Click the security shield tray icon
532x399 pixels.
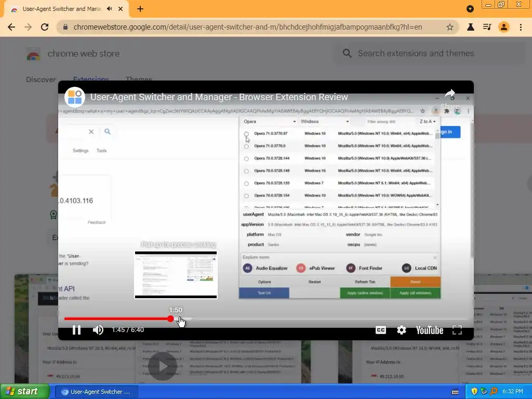474,392
